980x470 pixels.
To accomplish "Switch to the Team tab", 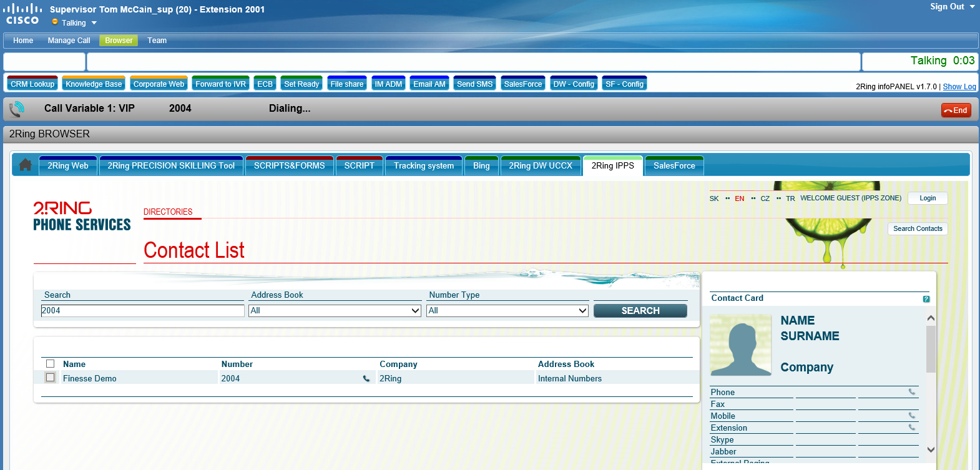I will pyautogui.click(x=157, y=41).
